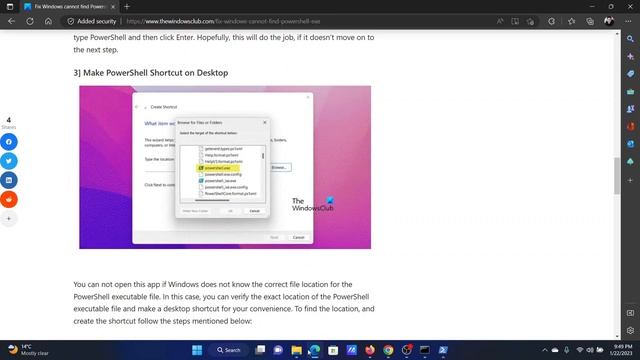The height and width of the screenshot is (360, 640).
Task: Click the microphone tray icon
Action: (x=567, y=350)
